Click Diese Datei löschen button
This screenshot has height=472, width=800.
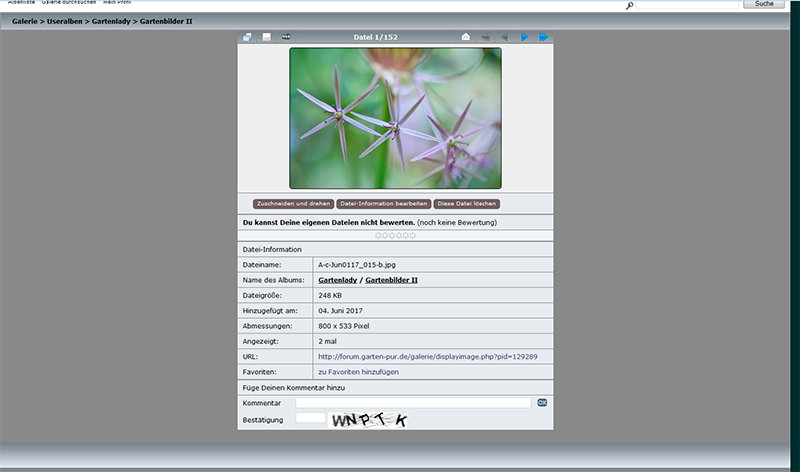[x=466, y=204]
